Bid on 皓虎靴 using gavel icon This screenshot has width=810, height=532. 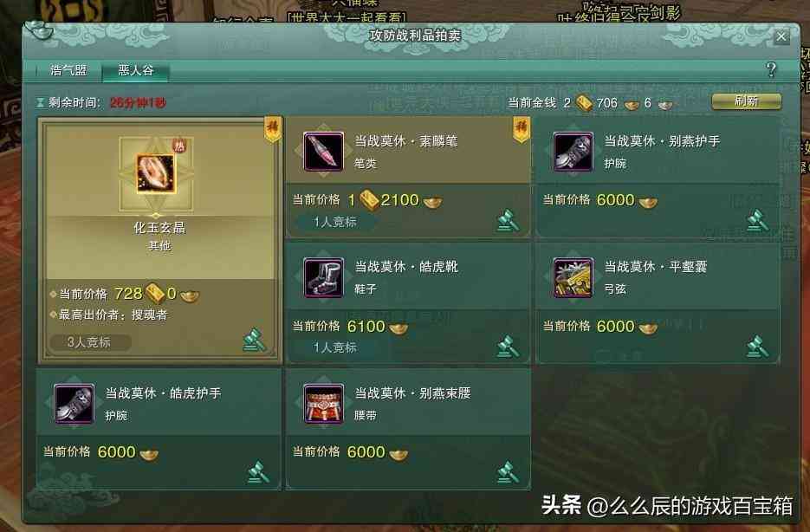[508, 347]
